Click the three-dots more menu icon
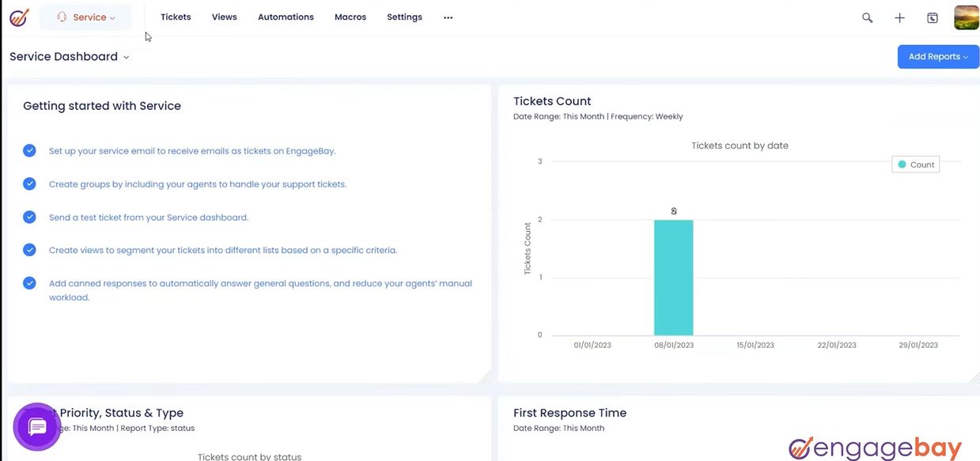This screenshot has width=980, height=461. pos(448,17)
